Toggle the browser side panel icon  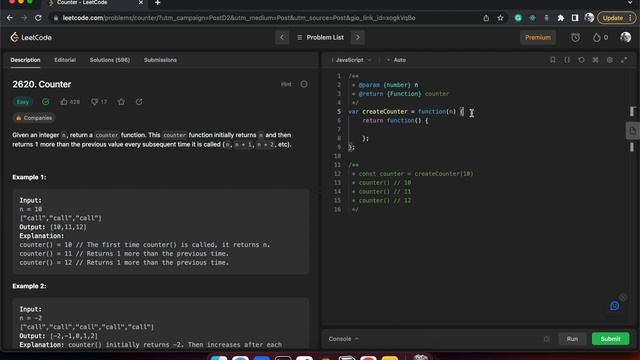pyautogui.click(x=575, y=18)
